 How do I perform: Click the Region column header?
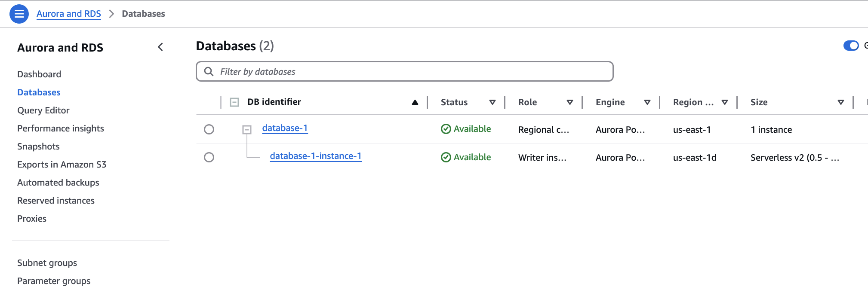click(693, 102)
